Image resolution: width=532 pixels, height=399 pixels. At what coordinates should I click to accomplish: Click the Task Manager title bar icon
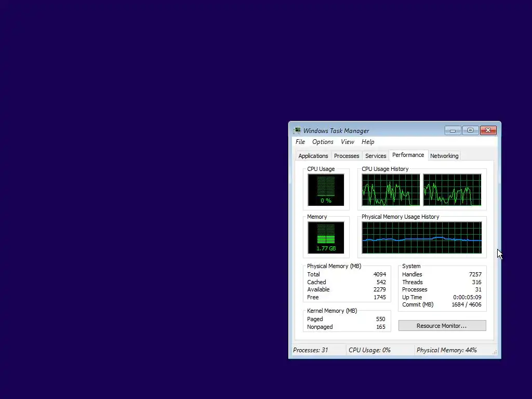[297, 130]
